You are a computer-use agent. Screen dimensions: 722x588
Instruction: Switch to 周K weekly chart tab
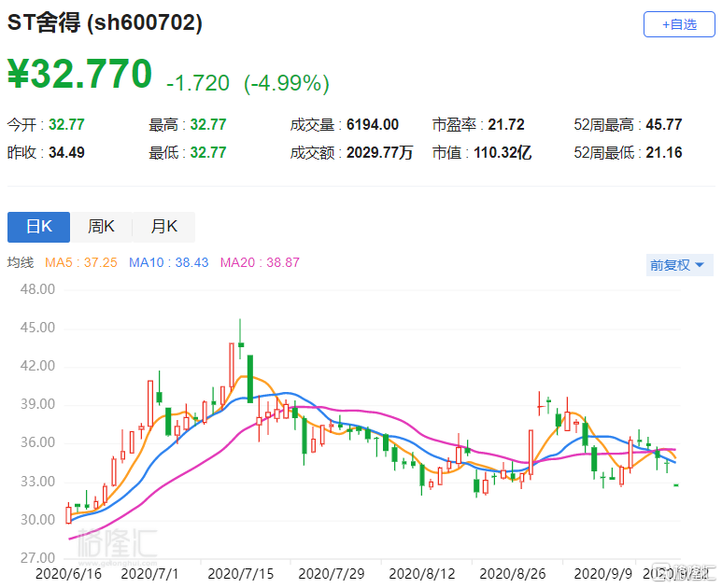[x=101, y=227]
